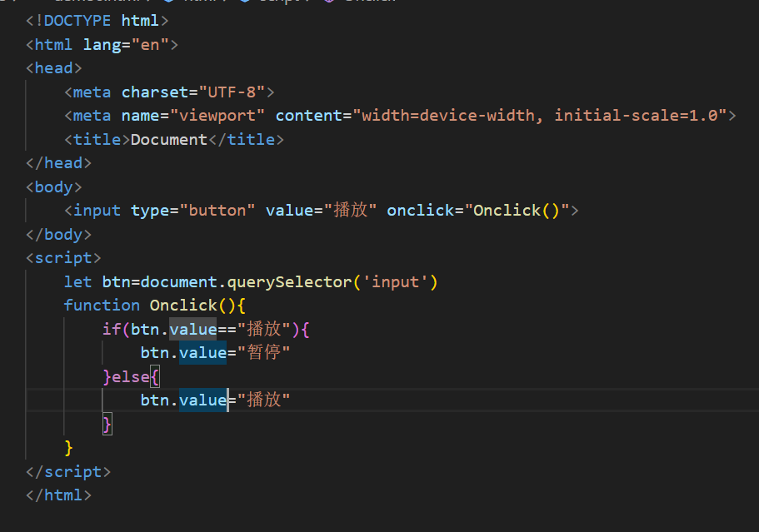
Task: Click the "en" string value
Action: click(x=150, y=45)
